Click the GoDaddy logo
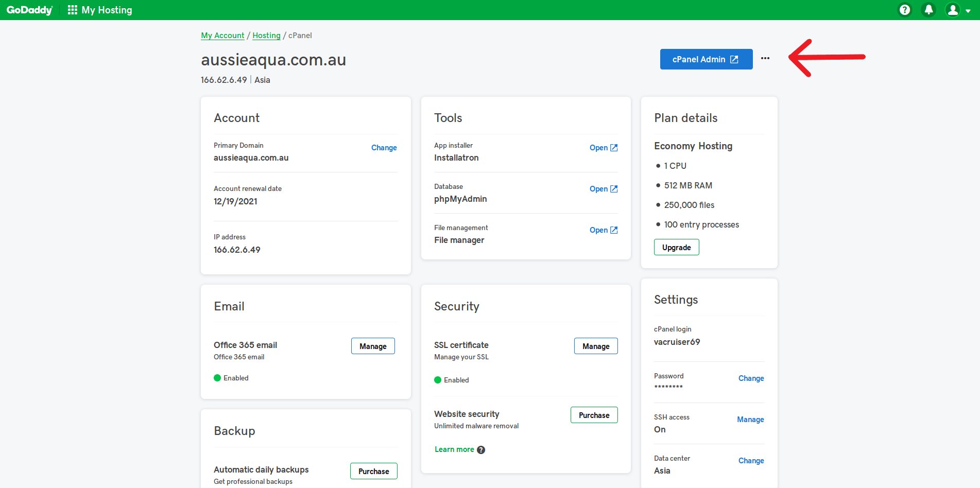Screen dimensions: 980x488 (29, 10)
